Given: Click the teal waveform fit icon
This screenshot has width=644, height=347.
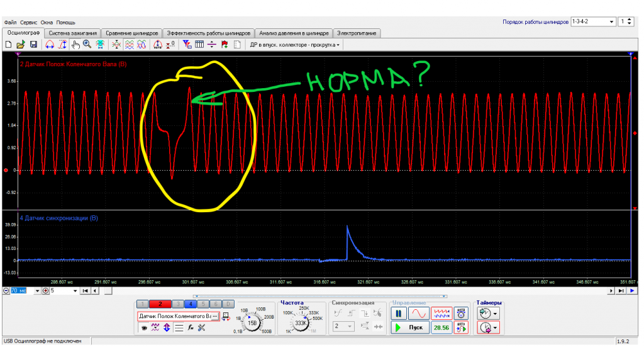Looking at the screenshot, I should (x=100, y=45).
